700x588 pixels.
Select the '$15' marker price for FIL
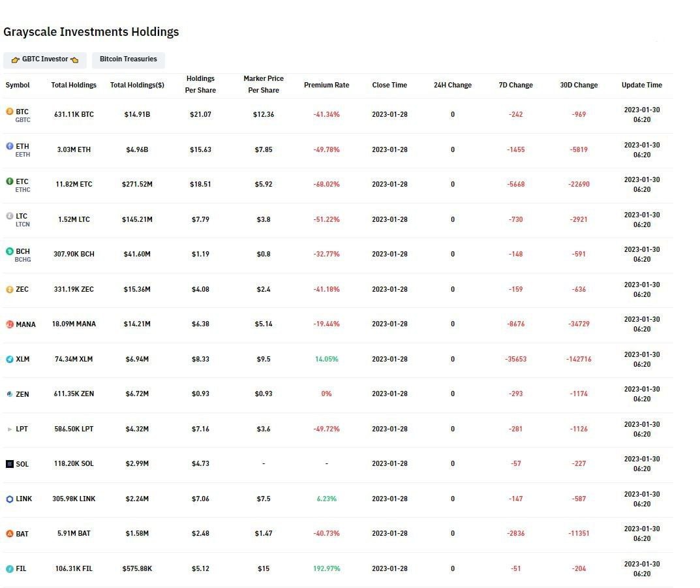click(x=264, y=568)
